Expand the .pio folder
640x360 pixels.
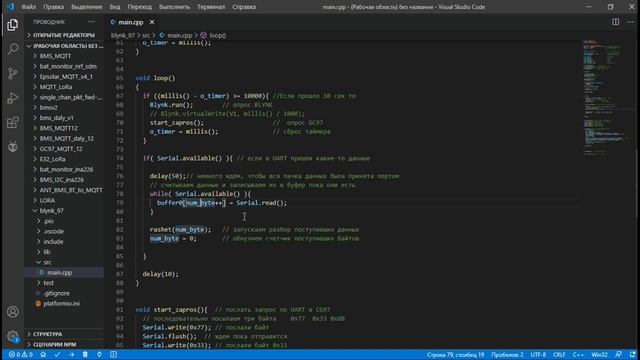pos(49,221)
